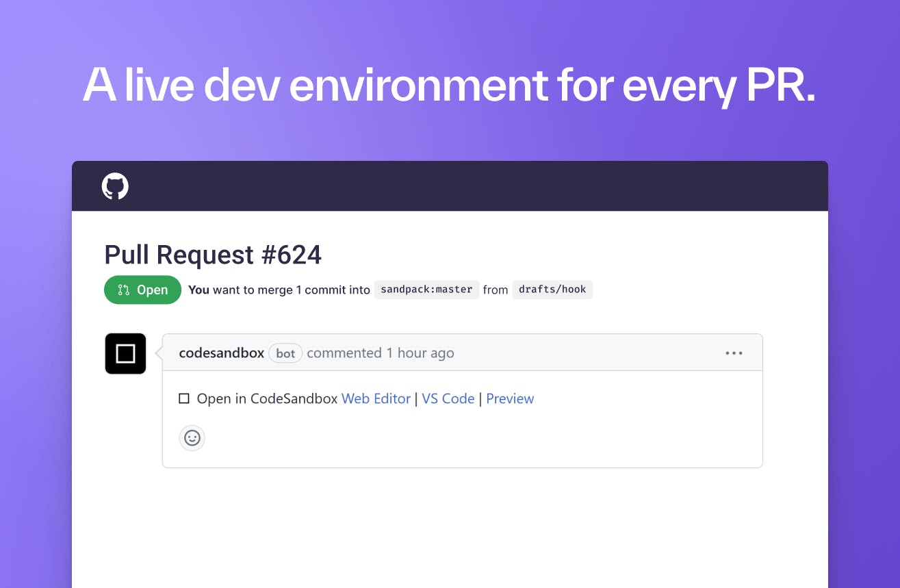Click the 'You' author text
Image resolution: width=900 pixels, height=588 pixels.
198,290
